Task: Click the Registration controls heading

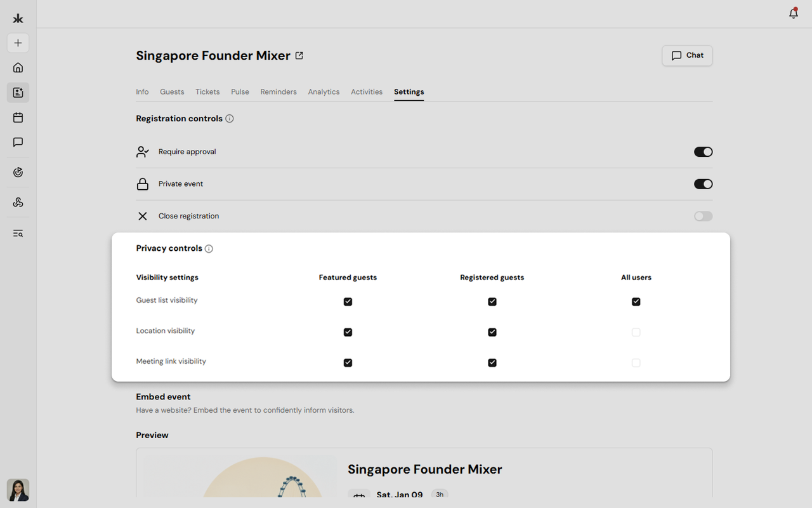Action: pyautogui.click(x=179, y=119)
